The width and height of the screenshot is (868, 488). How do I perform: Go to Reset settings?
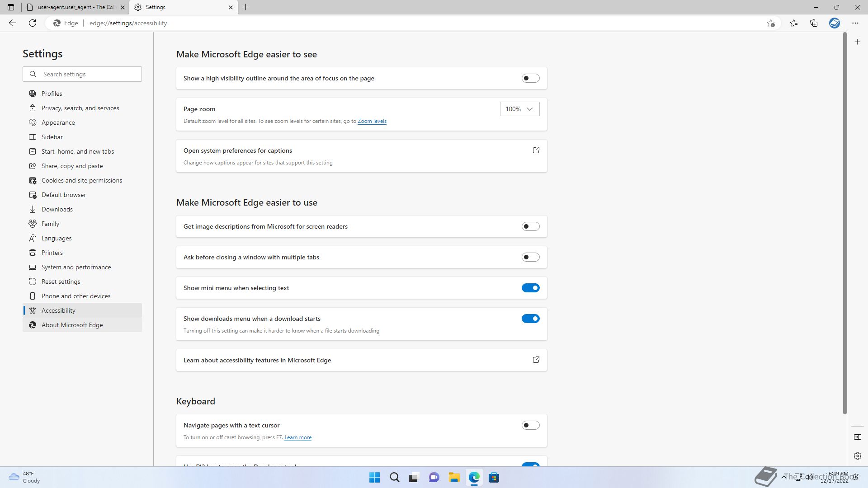[x=82, y=282]
